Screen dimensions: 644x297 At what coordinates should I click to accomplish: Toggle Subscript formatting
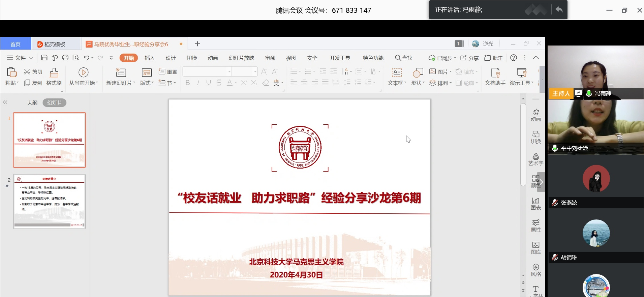tap(254, 83)
